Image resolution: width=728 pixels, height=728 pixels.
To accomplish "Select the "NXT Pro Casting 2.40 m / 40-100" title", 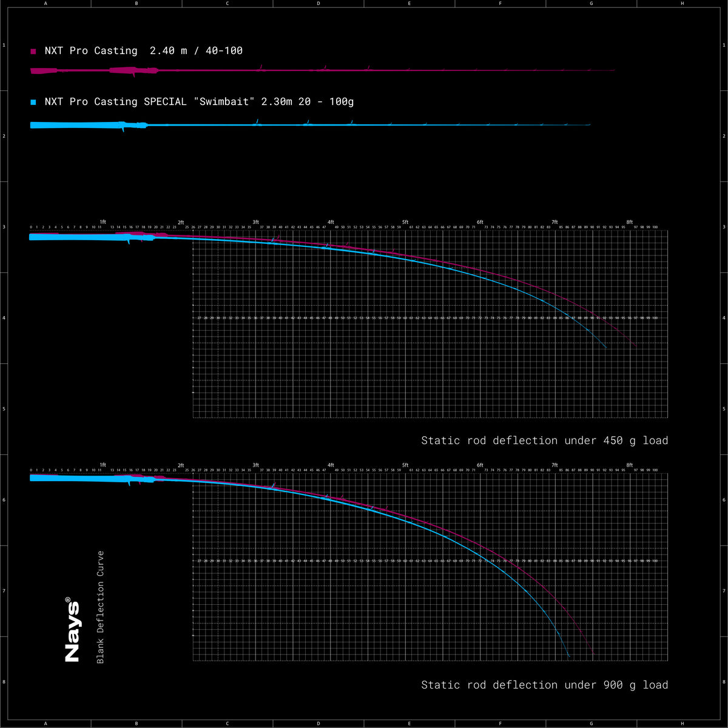I will (x=144, y=51).
